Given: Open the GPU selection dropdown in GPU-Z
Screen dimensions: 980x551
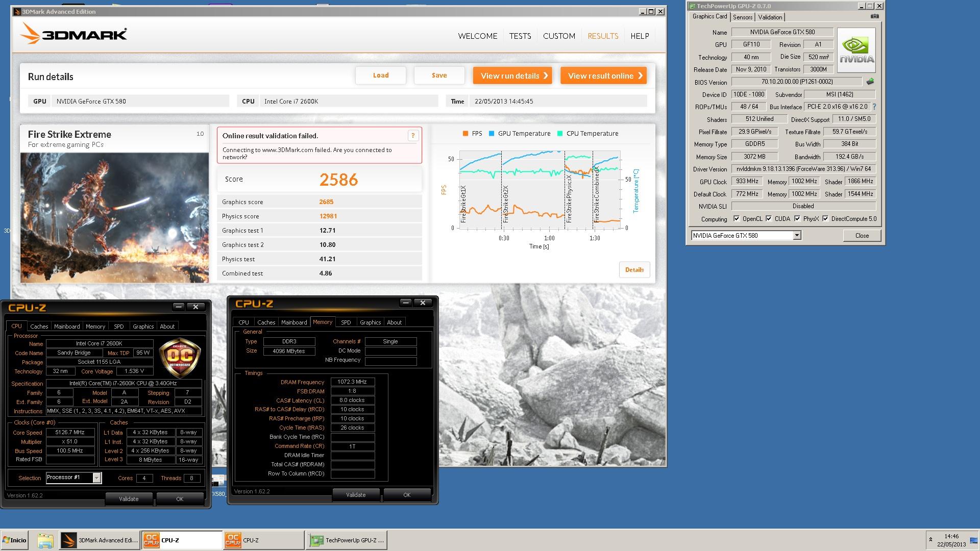Looking at the screenshot, I should tap(797, 235).
